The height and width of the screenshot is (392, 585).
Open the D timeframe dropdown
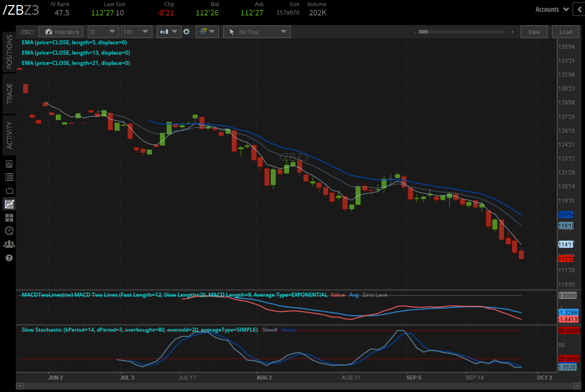coord(103,32)
